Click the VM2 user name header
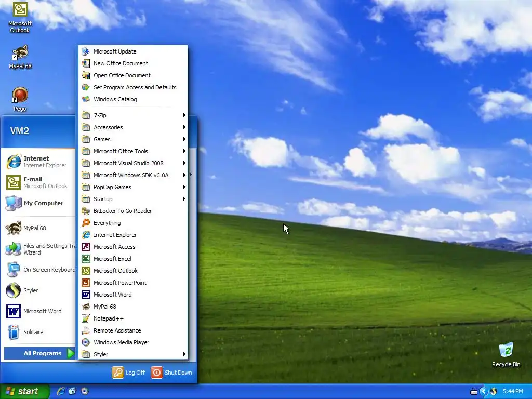This screenshot has width=532, height=399. [x=19, y=131]
